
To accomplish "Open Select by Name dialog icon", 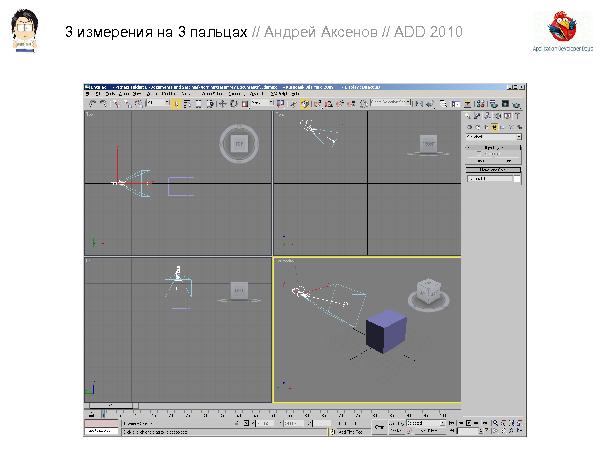I will tap(187, 104).
